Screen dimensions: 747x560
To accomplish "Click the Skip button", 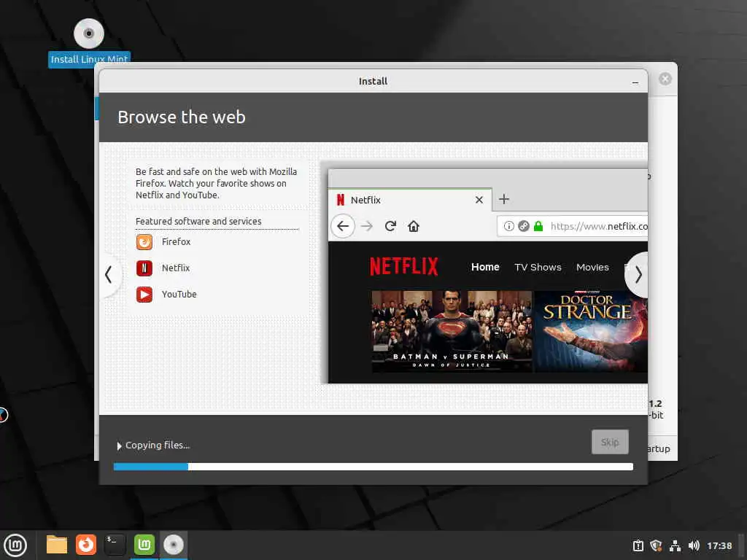I will click(610, 442).
